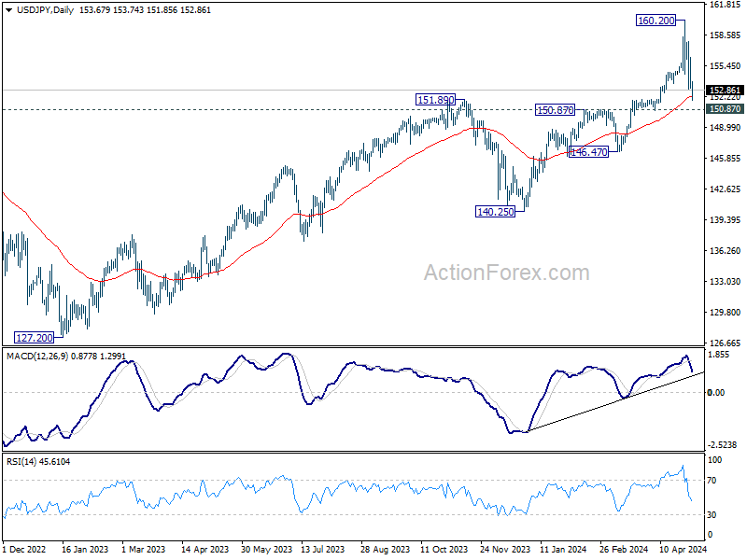Viewport: 747px width, 560px height.
Task: Click the MACD 1.855 scale value
Action: 719,355
